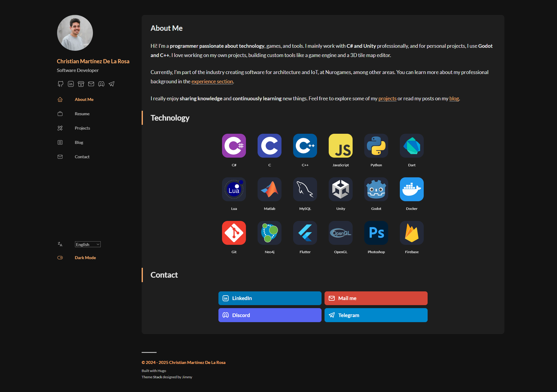Open the Telegram paper-plane icon in social row

tap(111, 84)
